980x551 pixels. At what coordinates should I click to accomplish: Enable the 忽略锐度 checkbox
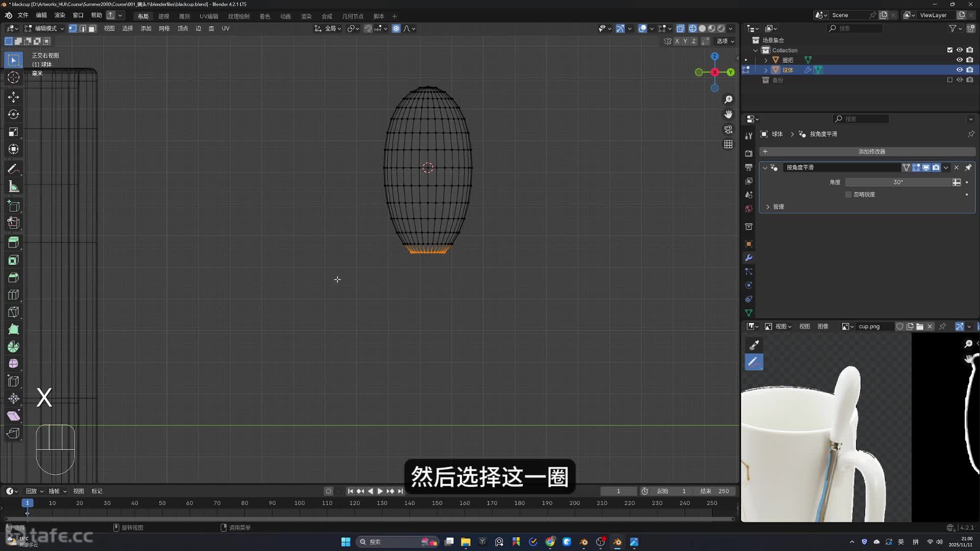coord(848,194)
